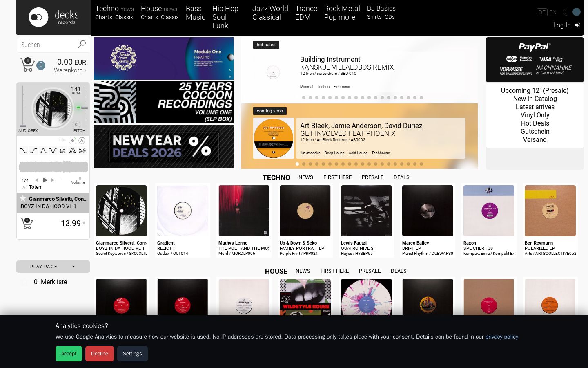This screenshot has width=588, height=368.
Task: Switch language to EN
Action: coord(553,12)
